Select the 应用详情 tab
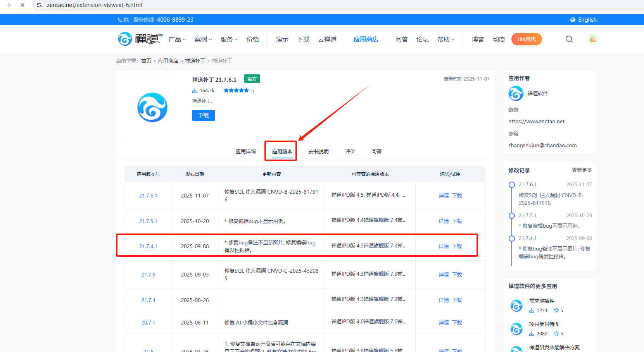This screenshot has height=352, width=644. [246, 151]
